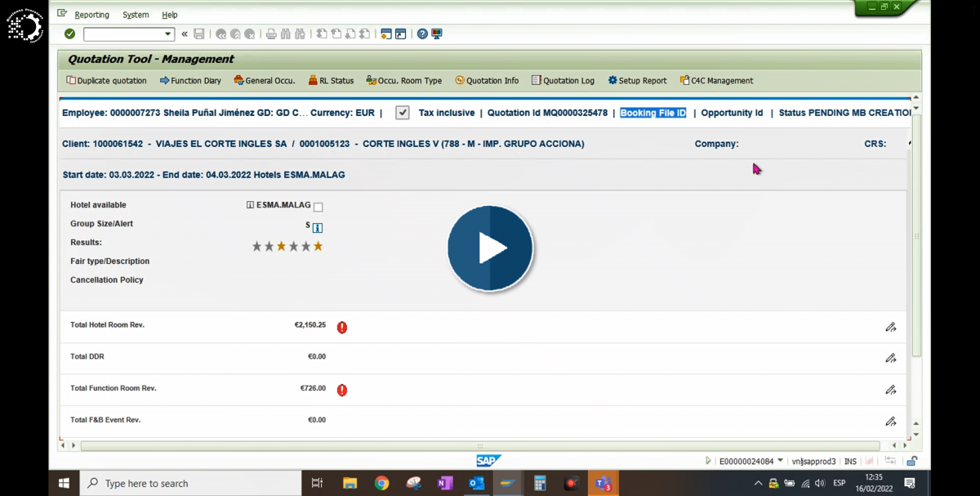The image size is (980, 496).
Task: Open the Windows Start menu
Action: (64, 484)
